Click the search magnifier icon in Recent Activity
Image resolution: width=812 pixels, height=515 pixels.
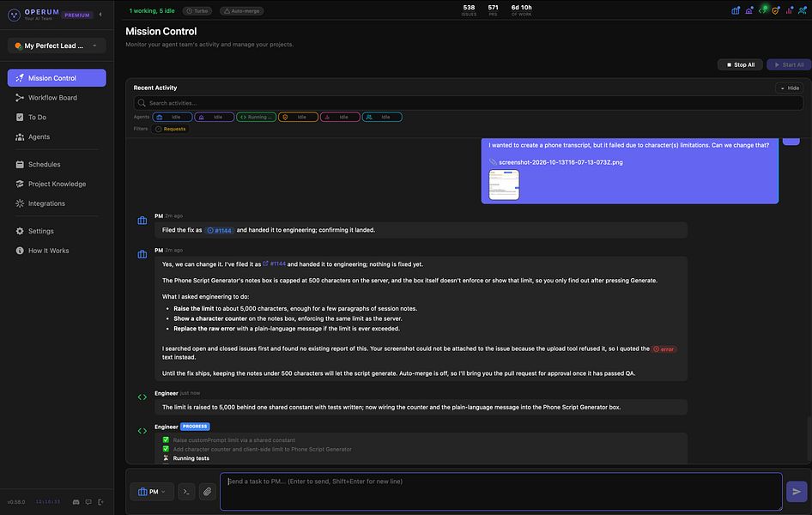click(x=142, y=103)
